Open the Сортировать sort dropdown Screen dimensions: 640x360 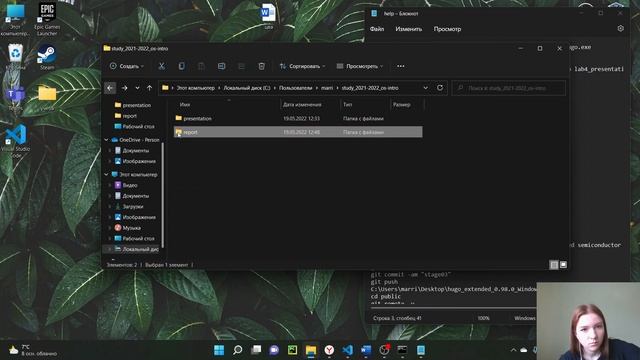[302, 66]
